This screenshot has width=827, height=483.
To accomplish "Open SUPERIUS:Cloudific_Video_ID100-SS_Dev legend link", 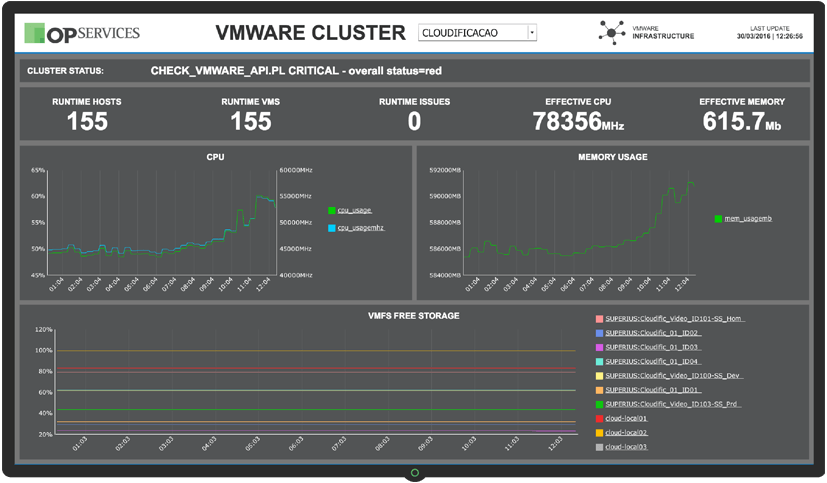I will (x=674, y=375).
